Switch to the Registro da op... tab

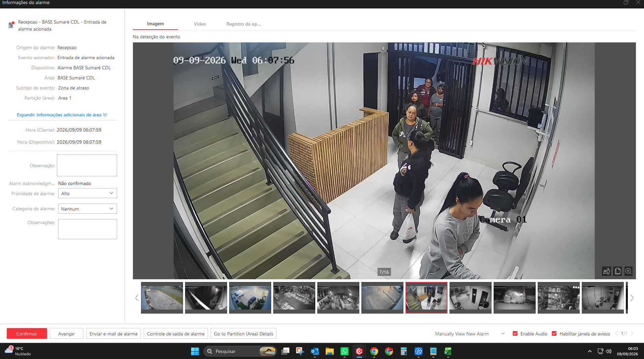(244, 24)
